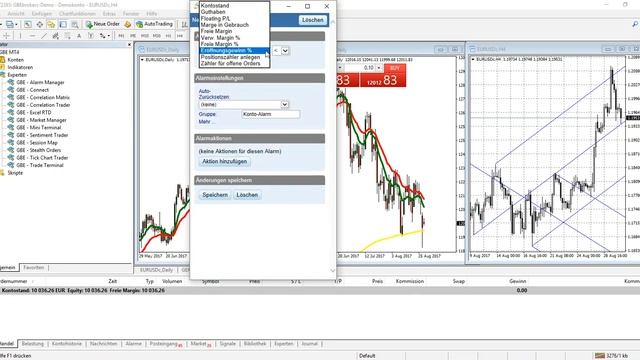Choose Kontostand in the dropdown list
Screen dimensions: 640x360
point(235,6)
